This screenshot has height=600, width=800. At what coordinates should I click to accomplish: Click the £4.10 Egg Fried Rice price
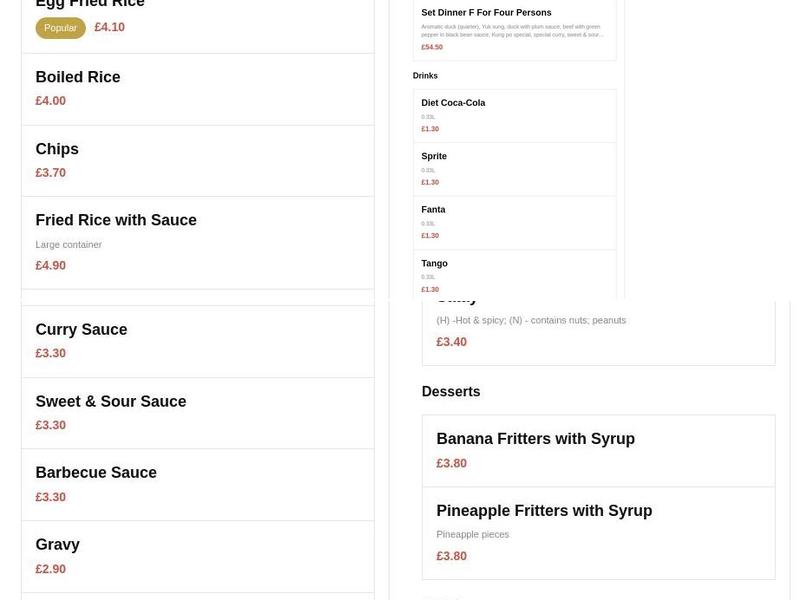pyautogui.click(x=109, y=28)
